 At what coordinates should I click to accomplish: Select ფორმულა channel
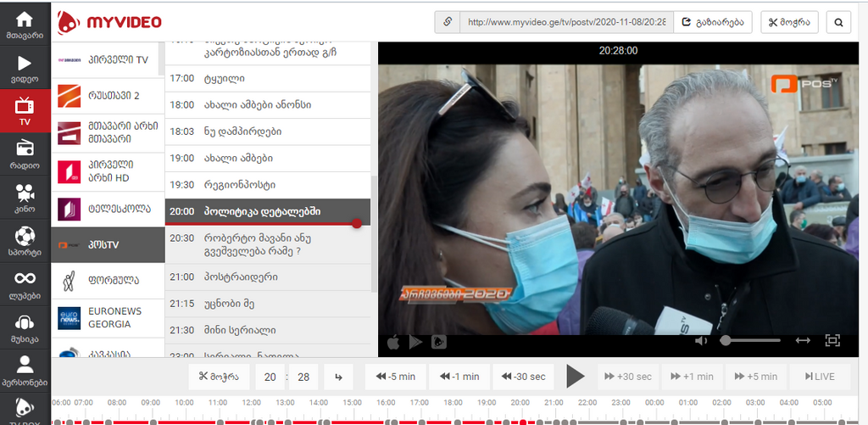click(x=108, y=282)
